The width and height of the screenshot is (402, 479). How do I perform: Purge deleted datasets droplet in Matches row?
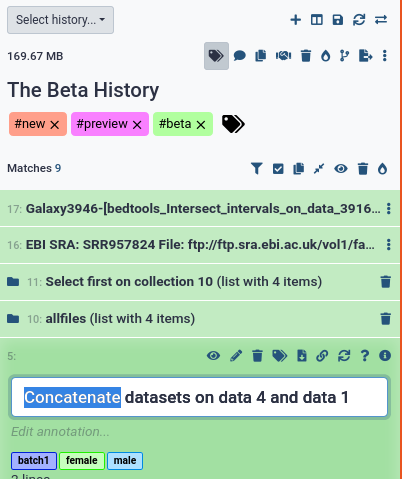click(x=382, y=169)
